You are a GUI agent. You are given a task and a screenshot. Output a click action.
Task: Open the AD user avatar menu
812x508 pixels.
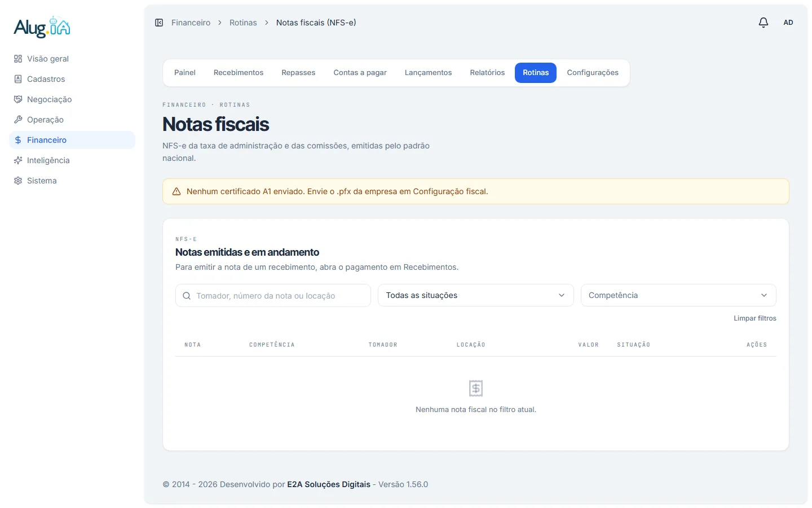[x=788, y=23]
